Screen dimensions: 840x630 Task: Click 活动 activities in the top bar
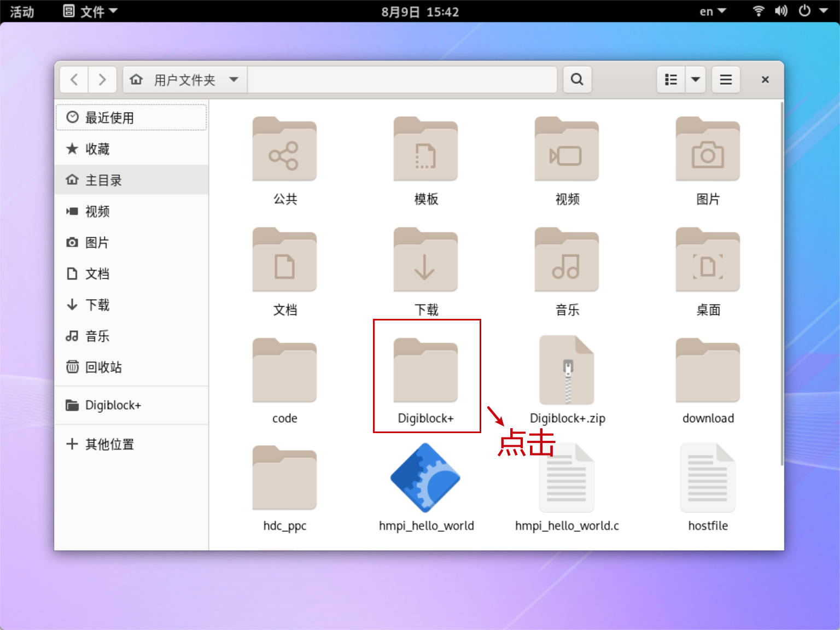tap(22, 11)
